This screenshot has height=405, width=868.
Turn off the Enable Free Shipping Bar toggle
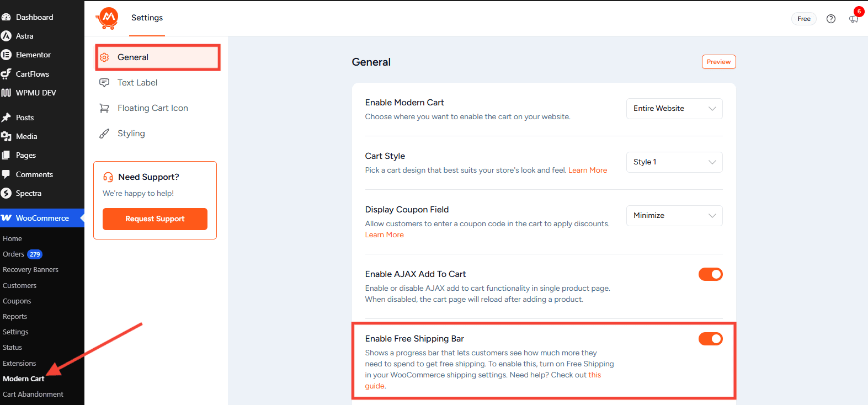click(x=711, y=339)
